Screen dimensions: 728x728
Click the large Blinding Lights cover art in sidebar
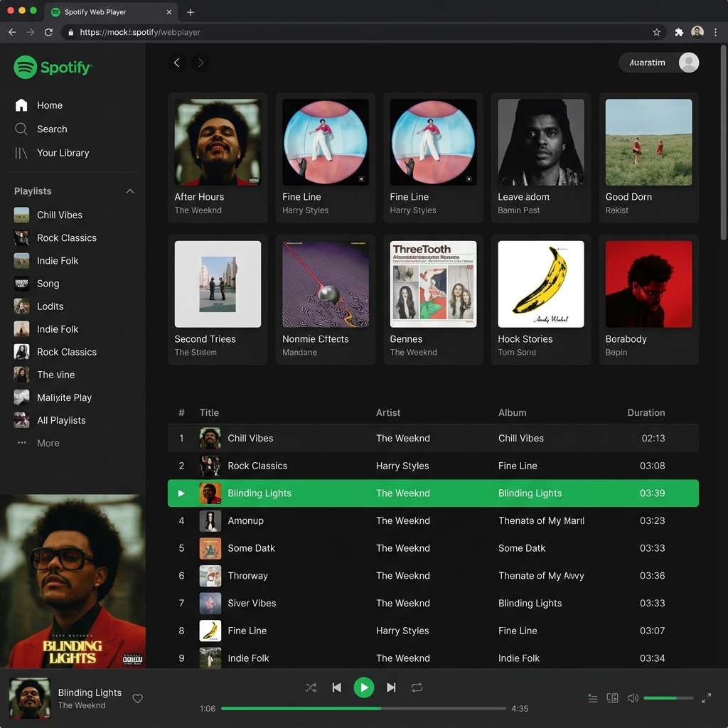pyautogui.click(x=73, y=582)
